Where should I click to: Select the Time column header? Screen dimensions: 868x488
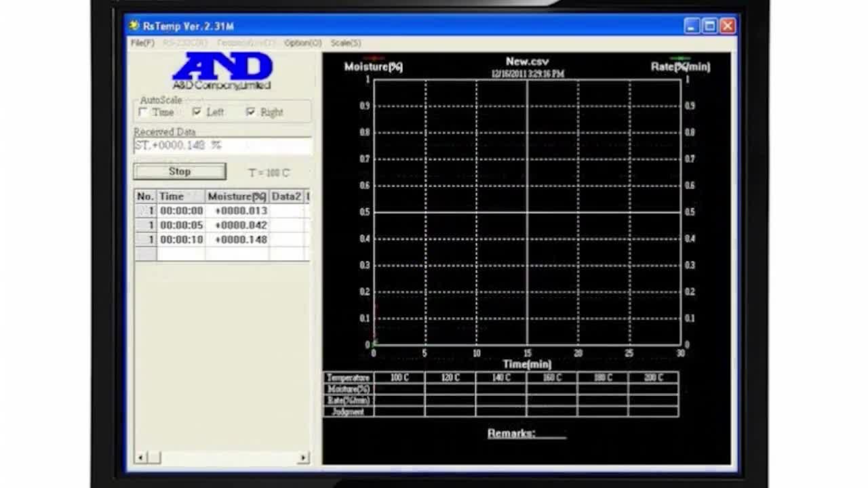click(x=181, y=197)
